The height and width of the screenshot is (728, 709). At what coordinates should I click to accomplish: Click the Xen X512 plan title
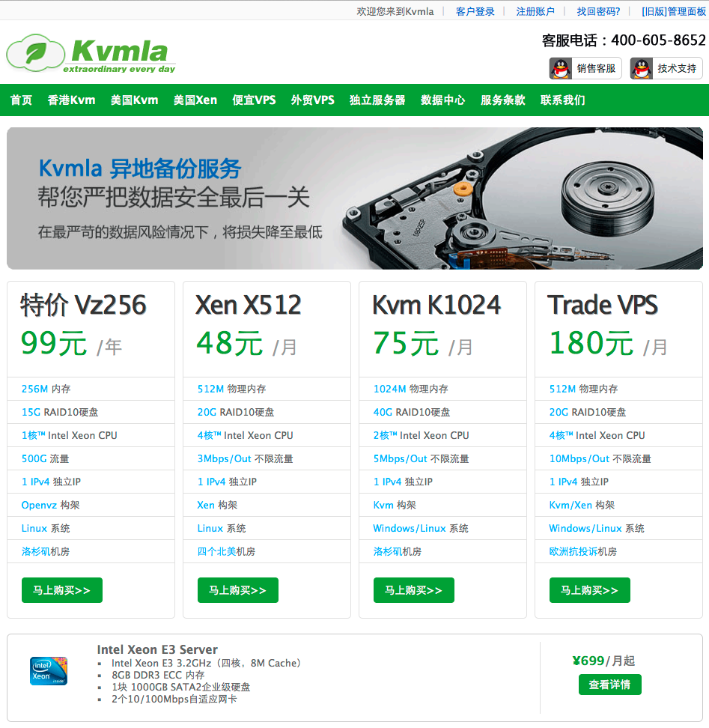pyautogui.click(x=249, y=305)
